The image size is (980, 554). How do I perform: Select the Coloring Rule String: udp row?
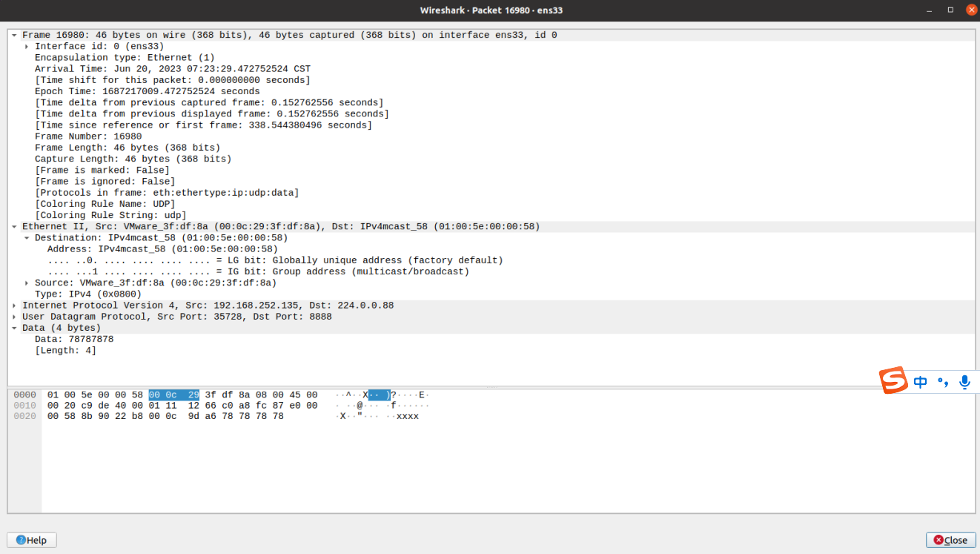click(492, 215)
